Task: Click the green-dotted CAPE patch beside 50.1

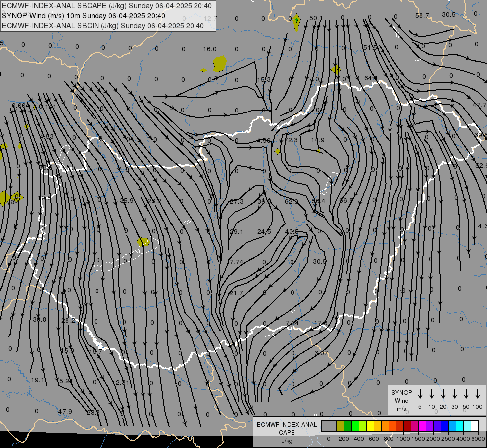Action: click(x=296, y=22)
